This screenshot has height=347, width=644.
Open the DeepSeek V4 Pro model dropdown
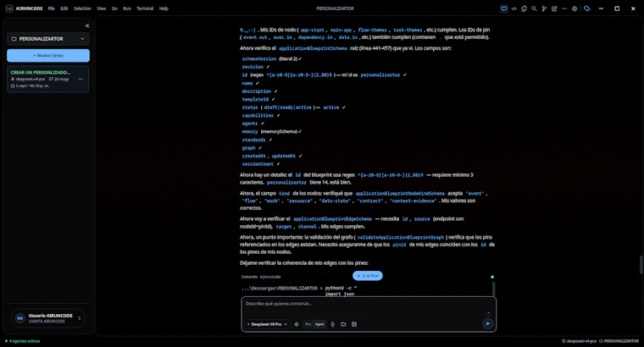[x=267, y=324]
